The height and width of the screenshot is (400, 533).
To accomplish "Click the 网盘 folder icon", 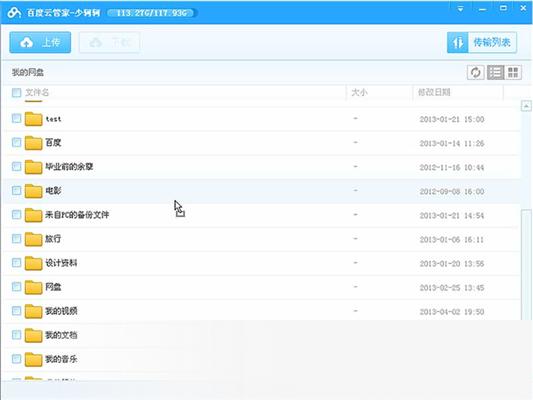I will pos(33,287).
